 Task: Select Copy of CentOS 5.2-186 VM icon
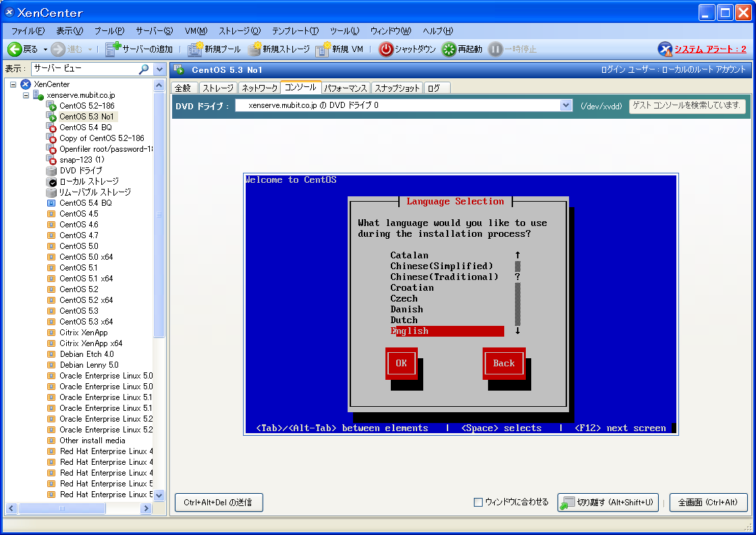tap(51, 138)
